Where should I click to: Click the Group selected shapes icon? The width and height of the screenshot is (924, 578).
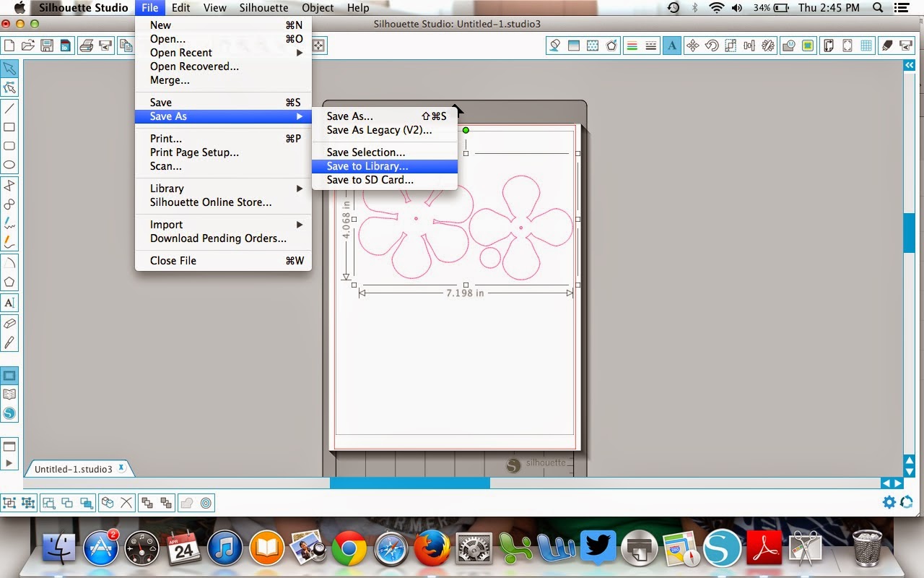10,503
